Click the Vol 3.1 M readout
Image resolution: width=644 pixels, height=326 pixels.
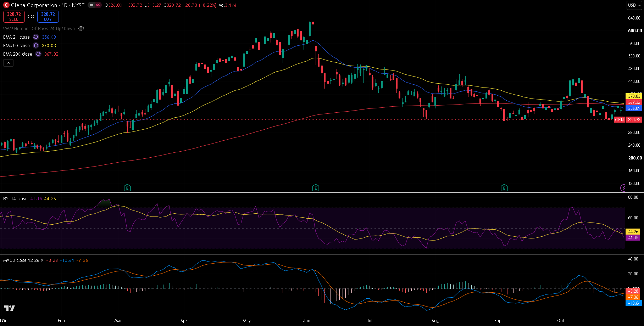[x=227, y=5]
